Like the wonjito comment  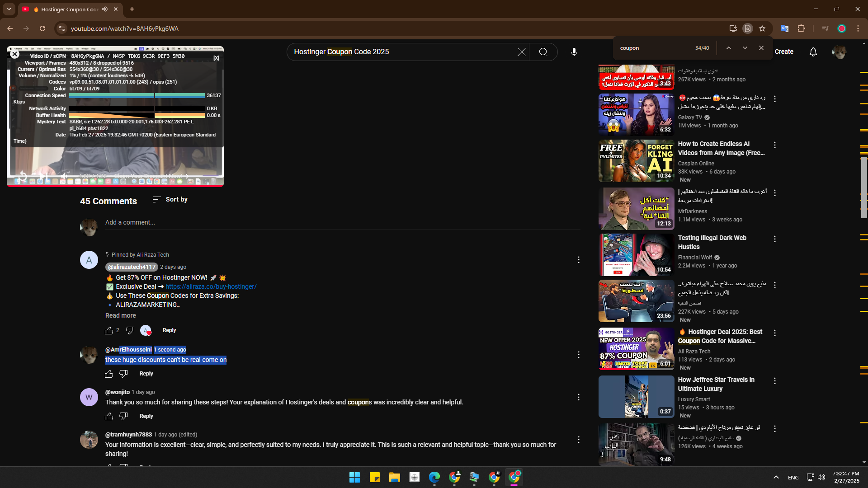109,417
